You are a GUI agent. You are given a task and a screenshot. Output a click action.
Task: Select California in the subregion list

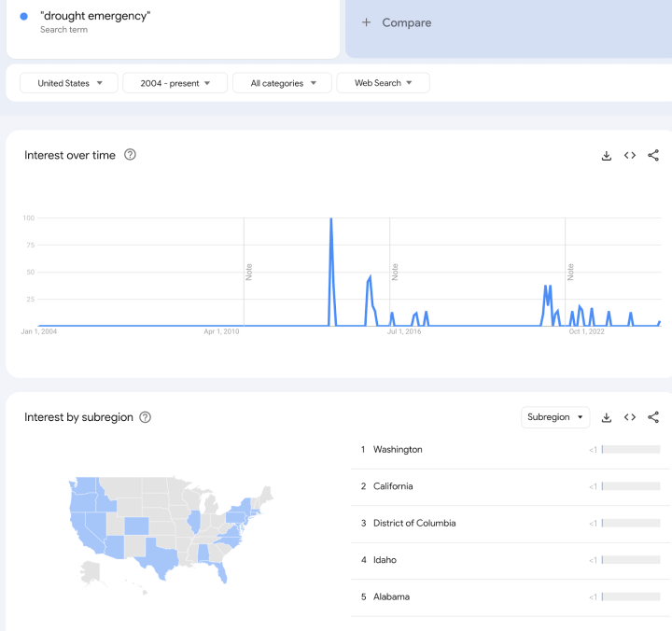point(393,486)
